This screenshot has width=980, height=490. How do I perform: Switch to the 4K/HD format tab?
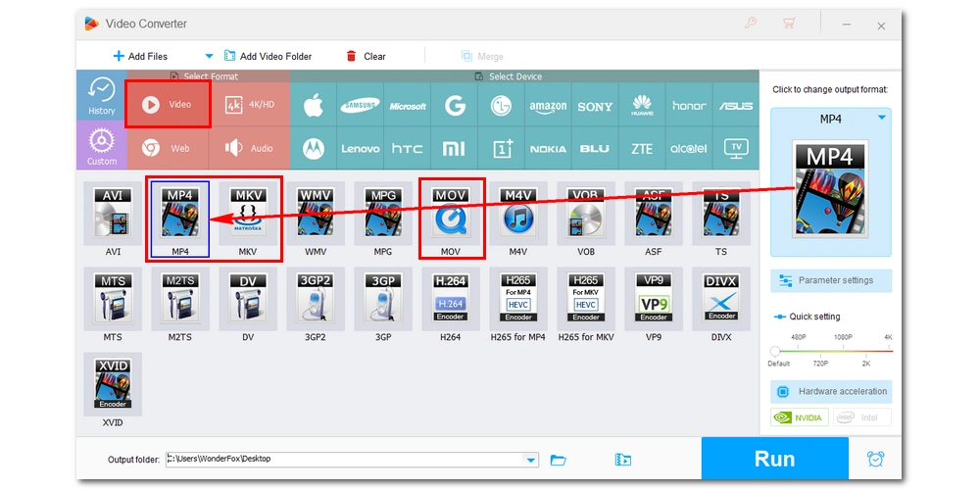pos(250,105)
